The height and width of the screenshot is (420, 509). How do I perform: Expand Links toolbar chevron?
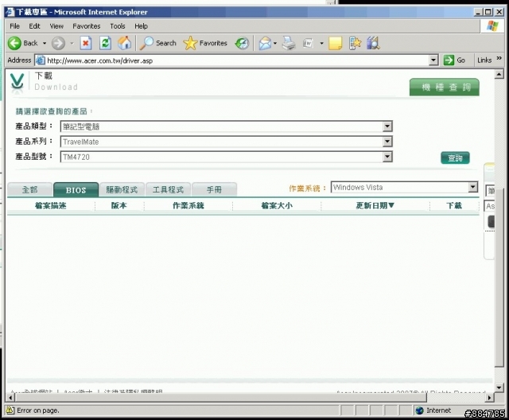(499, 58)
